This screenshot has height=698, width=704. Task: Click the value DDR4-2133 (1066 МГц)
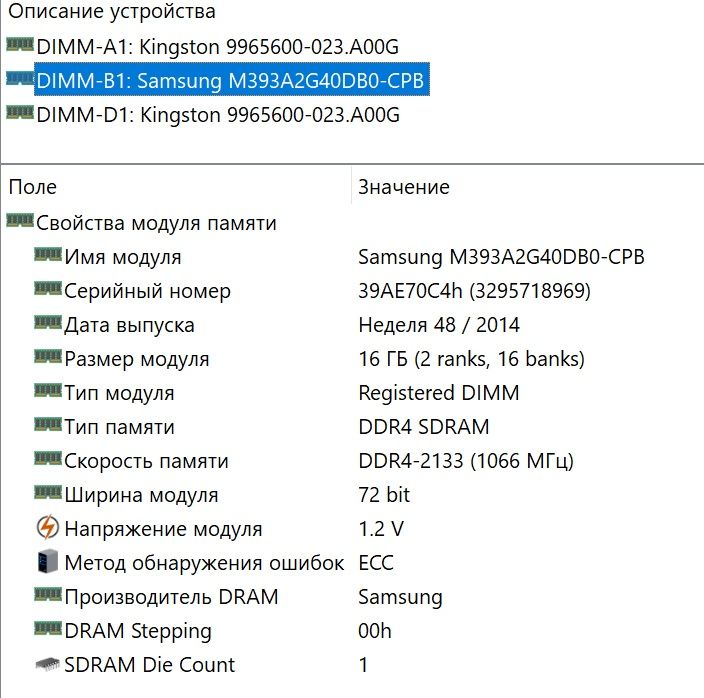(x=466, y=461)
